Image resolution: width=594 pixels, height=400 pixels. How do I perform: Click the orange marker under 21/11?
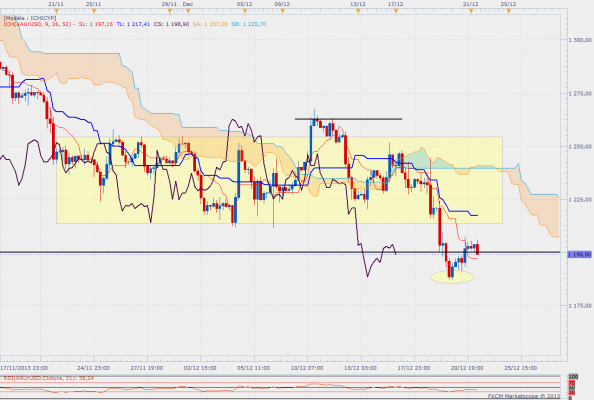pos(56,11)
